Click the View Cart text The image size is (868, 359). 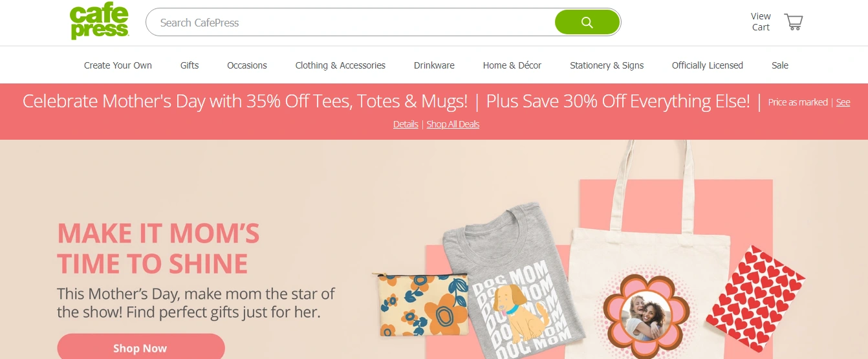tap(761, 22)
